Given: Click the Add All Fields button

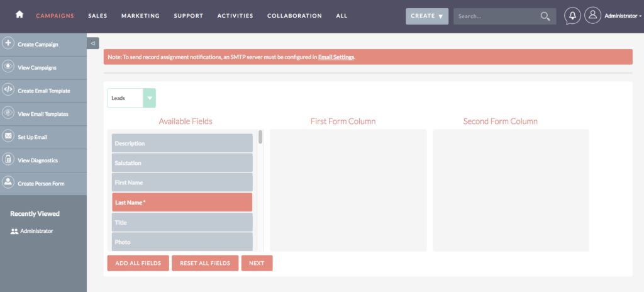Looking at the screenshot, I should click(x=138, y=263).
